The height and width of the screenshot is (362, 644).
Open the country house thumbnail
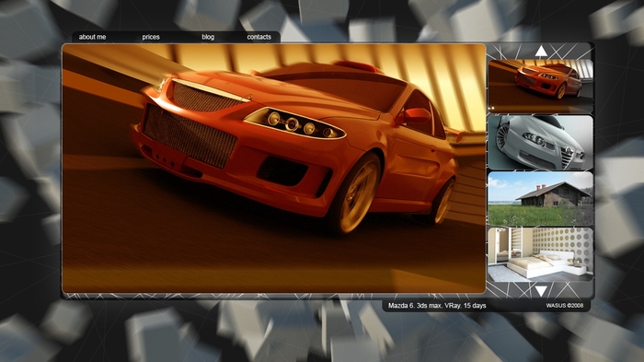[x=540, y=199]
